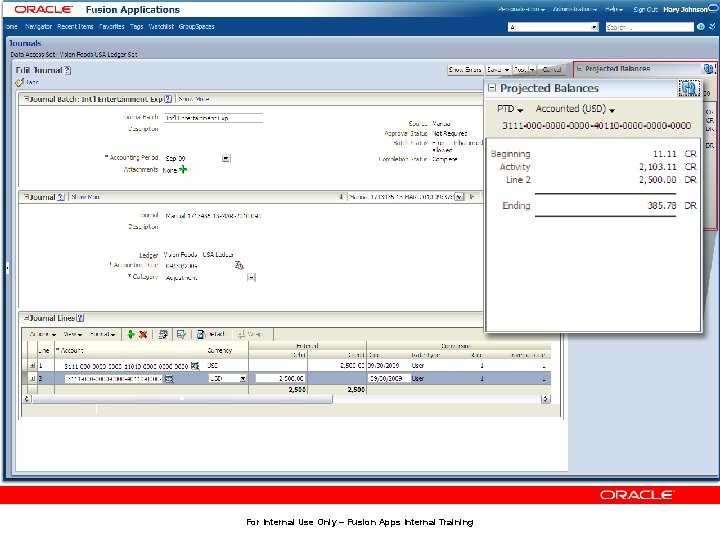Refresh Projected Balances in the popup panel
720x540 pixels.
pos(688,87)
